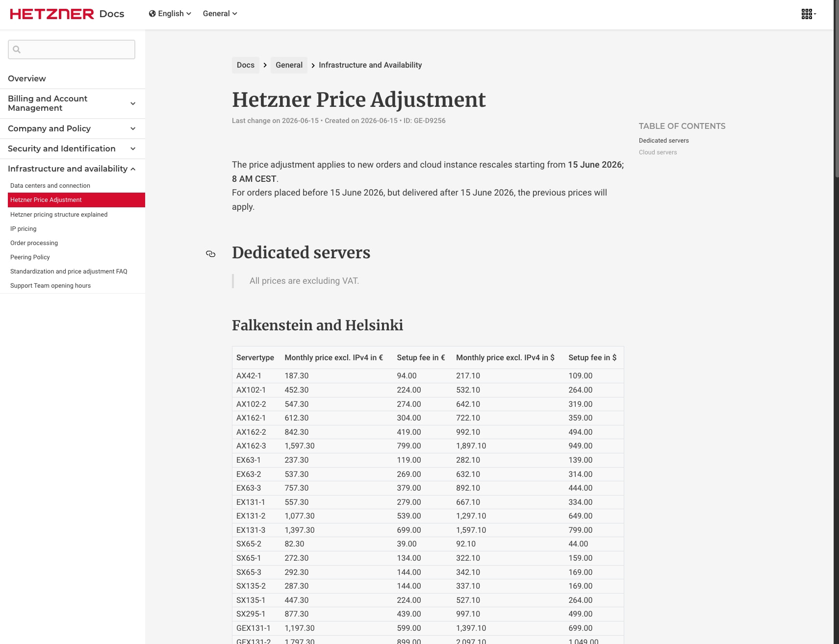Image resolution: width=839 pixels, height=644 pixels.
Task: Open the General section dropdown
Action: point(220,14)
